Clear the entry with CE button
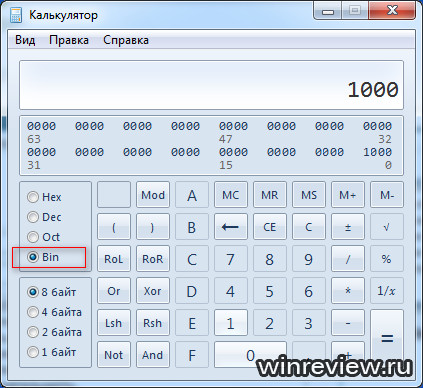423x388 pixels. [270, 227]
